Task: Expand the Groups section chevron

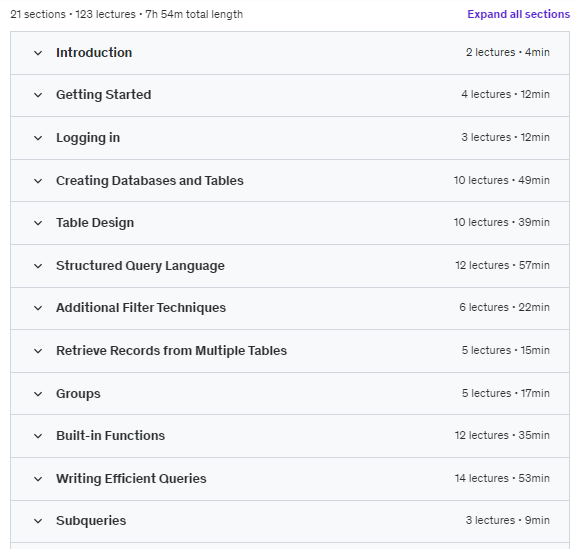Action: (38, 394)
